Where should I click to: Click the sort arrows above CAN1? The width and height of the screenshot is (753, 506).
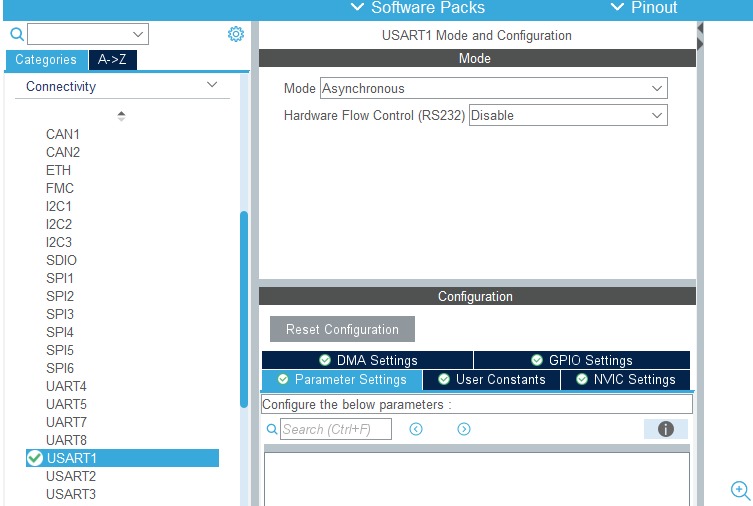point(121,116)
